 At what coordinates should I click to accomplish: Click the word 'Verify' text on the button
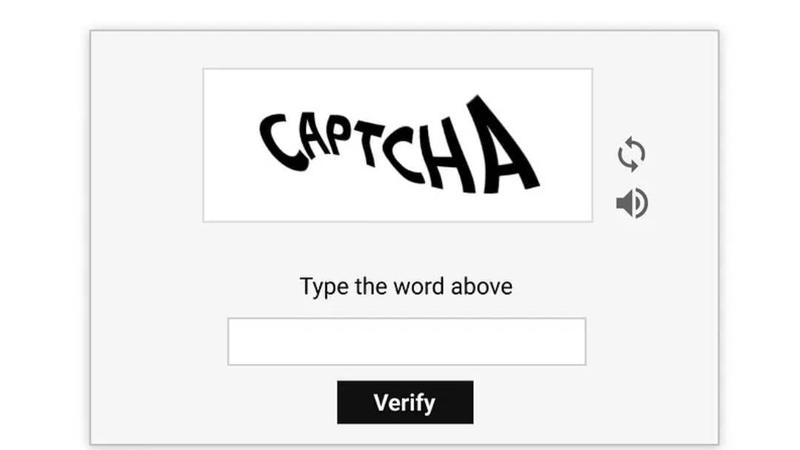(x=404, y=403)
